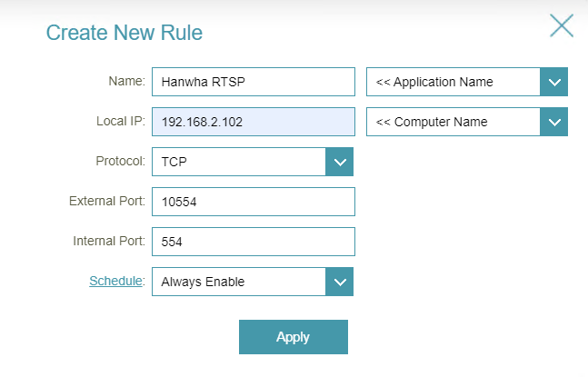The height and width of the screenshot is (377, 588).
Task: Click the Create New Rule heading
Action: coord(125,34)
